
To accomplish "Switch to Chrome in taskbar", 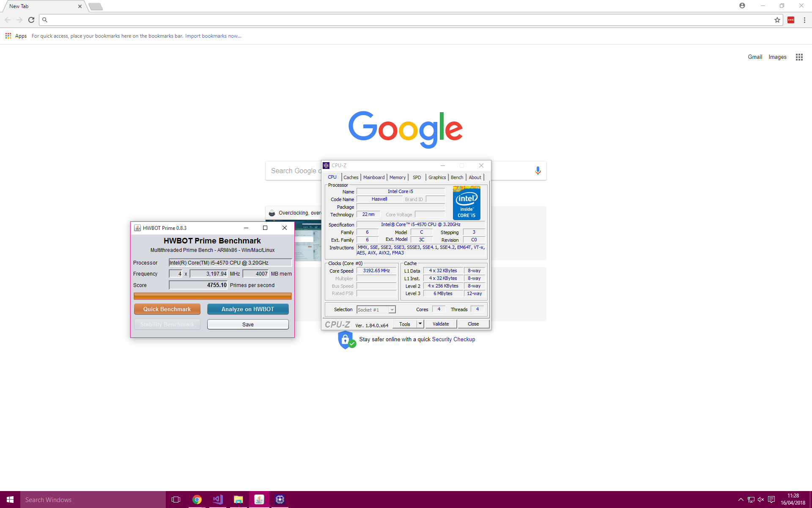I will [x=197, y=500].
